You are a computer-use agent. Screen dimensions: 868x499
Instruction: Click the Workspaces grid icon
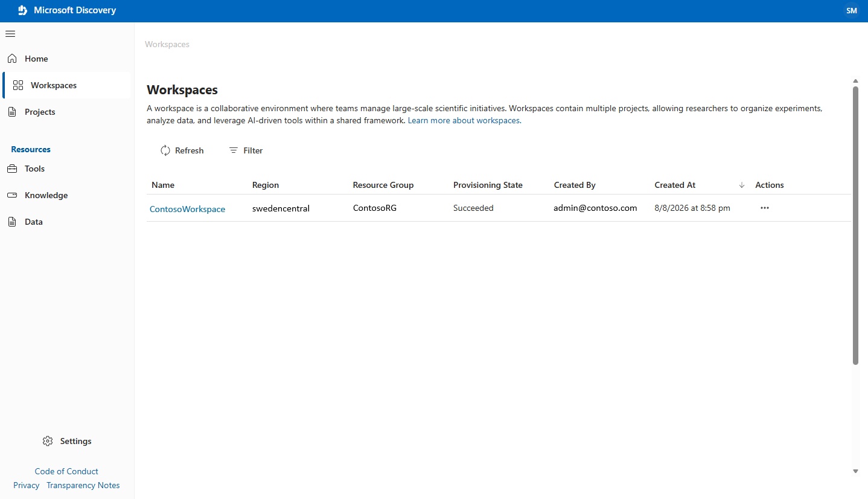[x=18, y=85]
